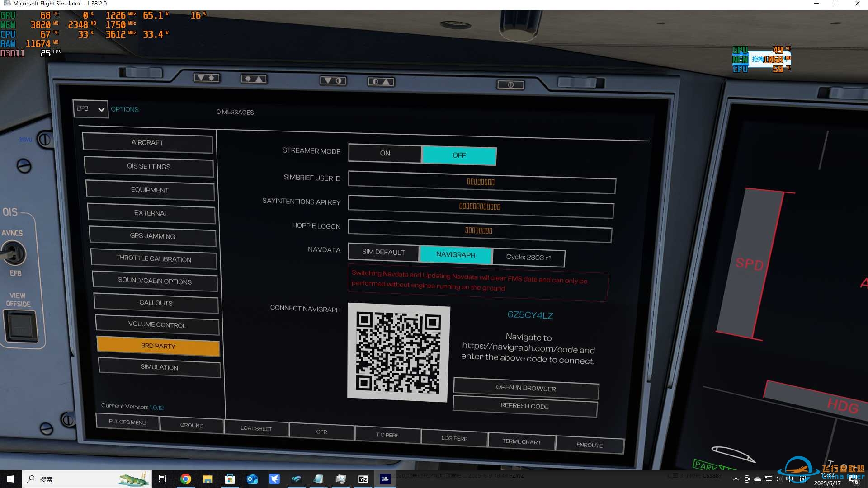This screenshot has height=488, width=868.
Task: Open SOUND/CABIN OPTIONS page
Action: (x=155, y=281)
